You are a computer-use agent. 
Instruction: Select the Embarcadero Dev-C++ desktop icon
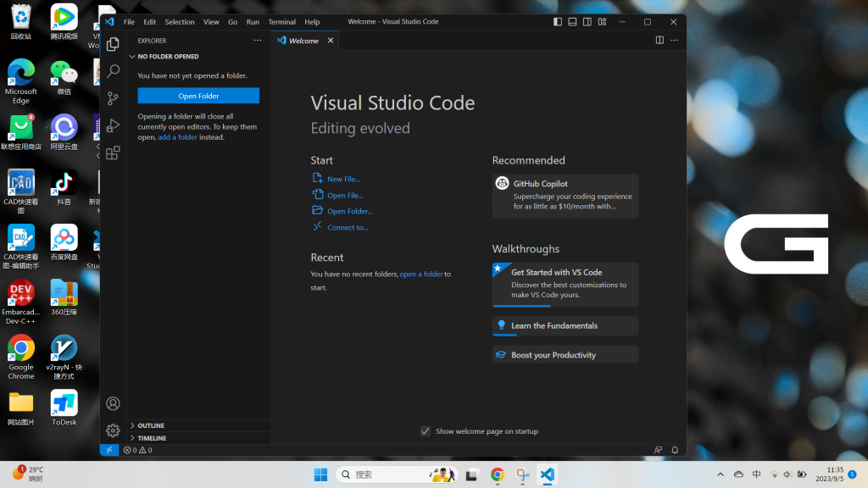pyautogui.click(x=21, y=302)
